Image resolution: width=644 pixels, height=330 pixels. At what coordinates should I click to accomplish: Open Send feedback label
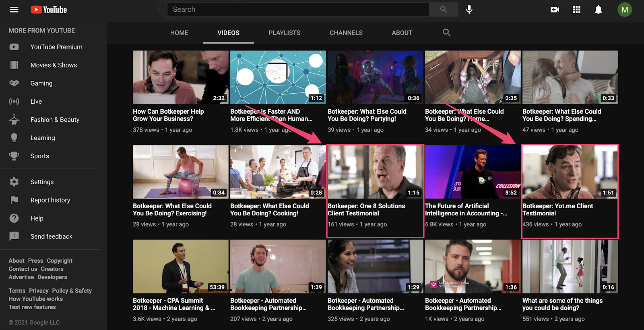(52, 236)
